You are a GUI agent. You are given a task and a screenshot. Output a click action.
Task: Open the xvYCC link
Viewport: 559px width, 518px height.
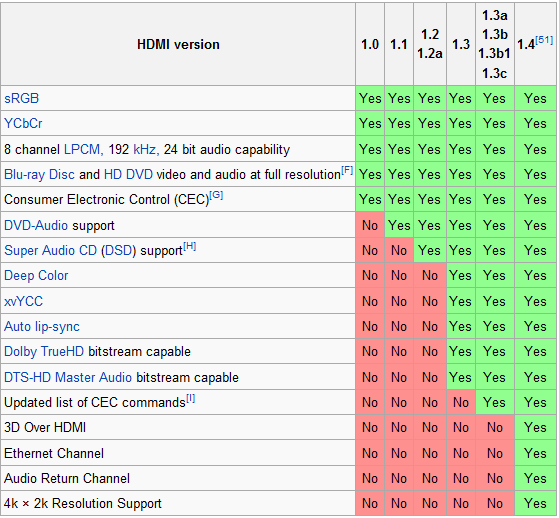(x=24, y=301)
